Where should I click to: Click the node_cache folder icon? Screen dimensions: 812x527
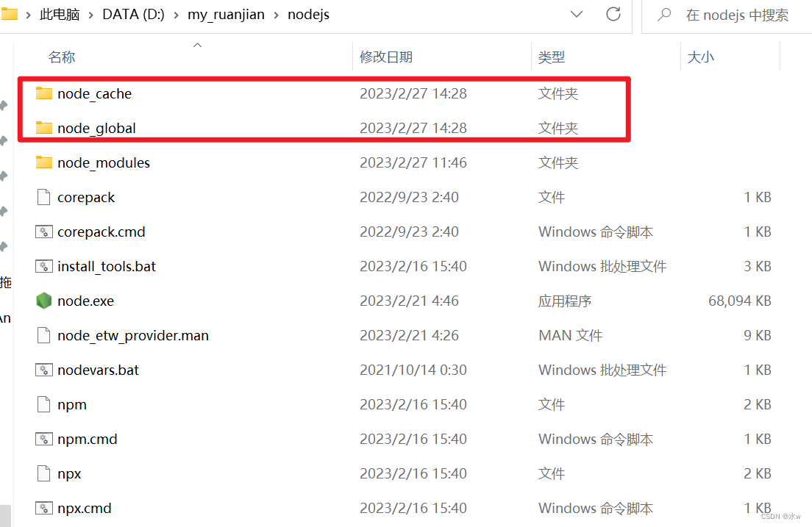pos(44,93)
